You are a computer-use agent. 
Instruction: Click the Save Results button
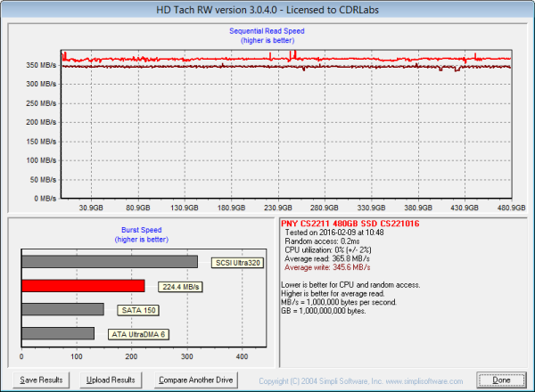[x=42, y=380]
